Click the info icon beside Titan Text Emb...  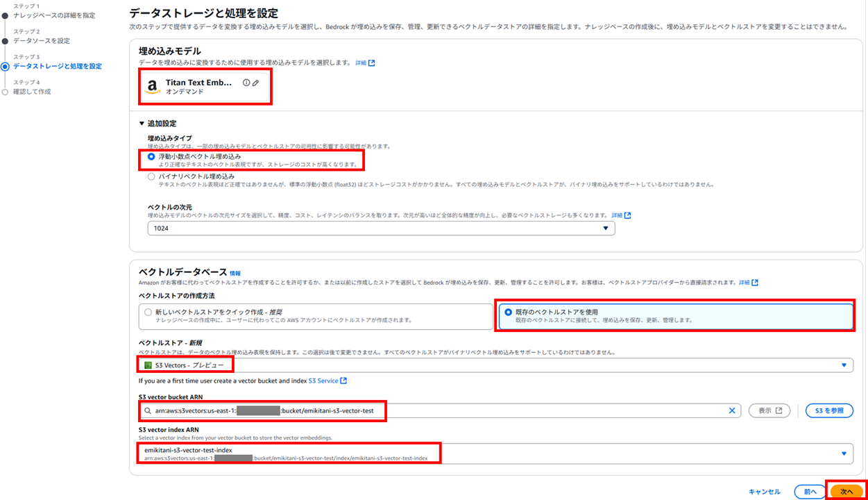(x=246, y=83)
